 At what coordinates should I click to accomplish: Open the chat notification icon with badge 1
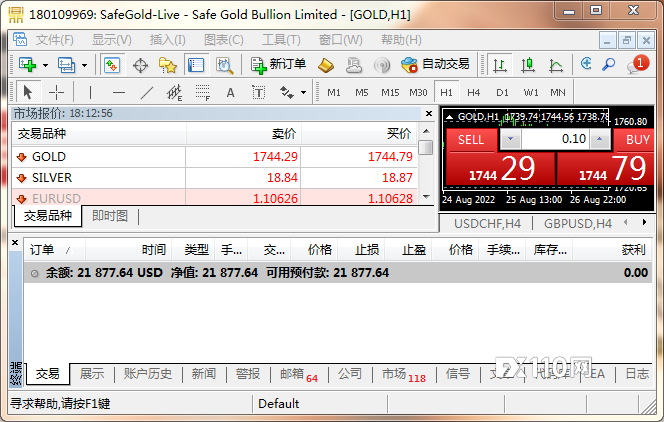(x=638, y=65)
